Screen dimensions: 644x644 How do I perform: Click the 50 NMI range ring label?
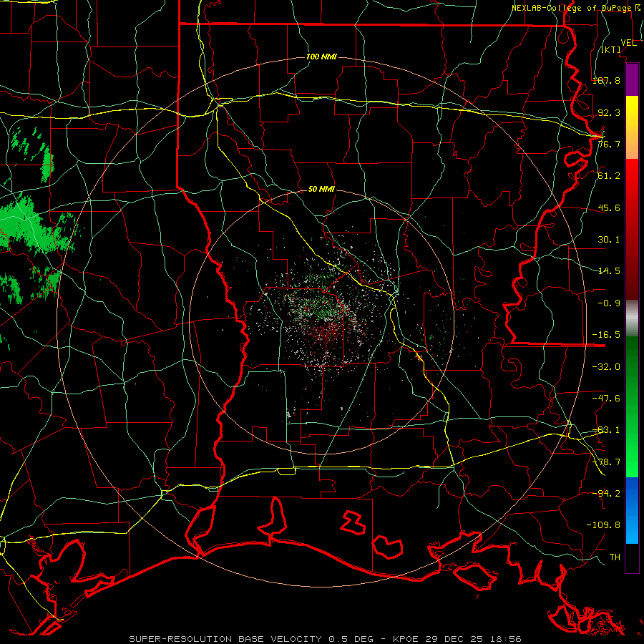click(x=321, y=190)
